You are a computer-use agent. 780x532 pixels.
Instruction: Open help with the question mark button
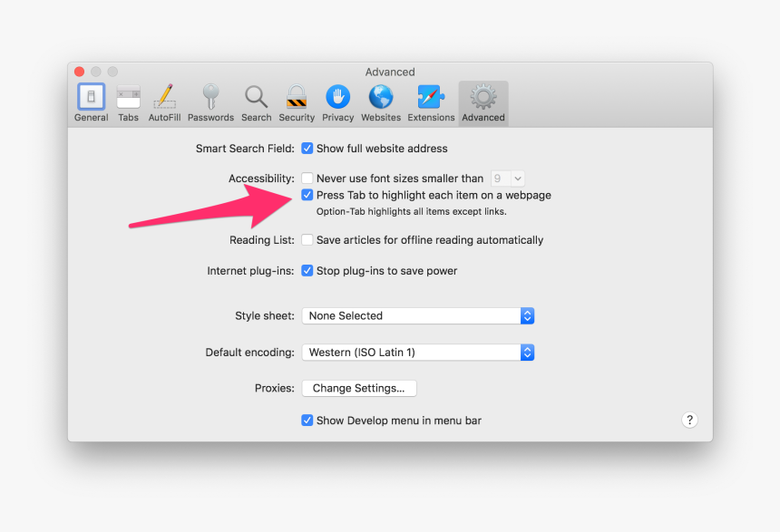[689, 420]
